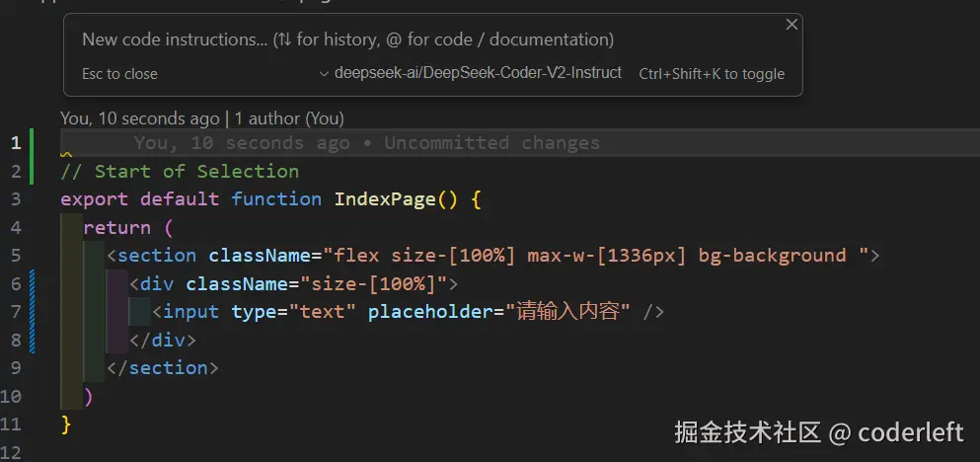Click the section className attribute value
This screenshot has width=980, height=462.
point(596,256)
